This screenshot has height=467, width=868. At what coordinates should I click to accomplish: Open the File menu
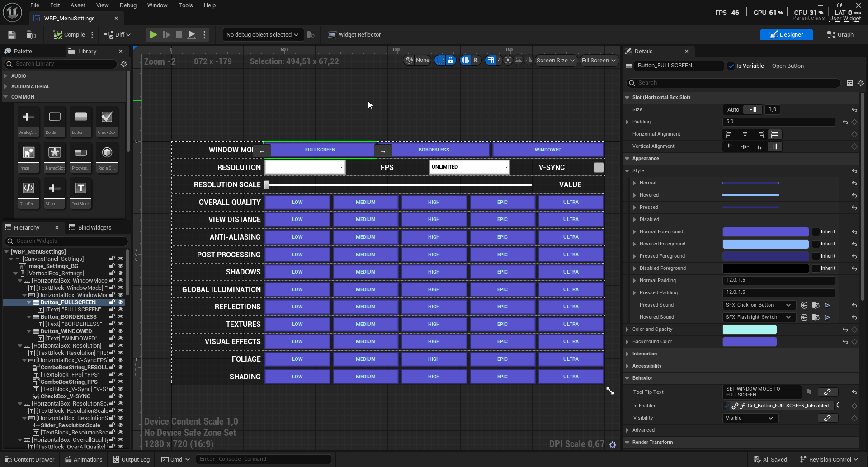coord(35,5)
